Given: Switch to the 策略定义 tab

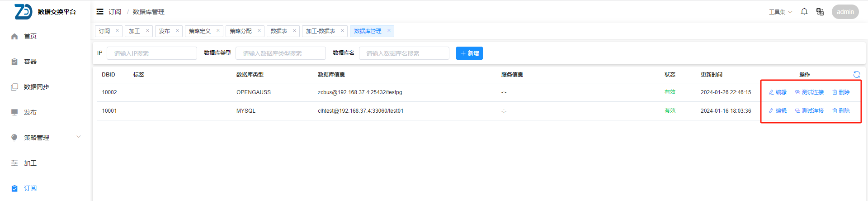Looking at the screenshot, I should 200,31.
